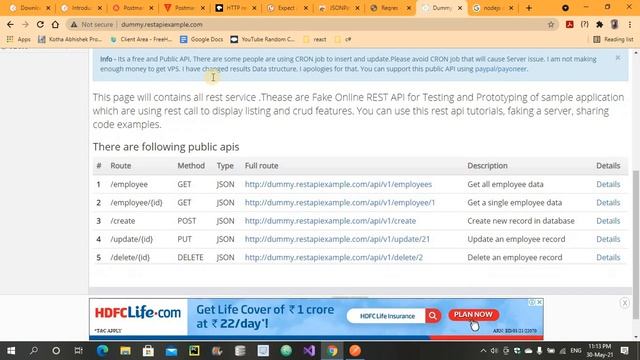640x360 pixels.
Task: Reload the page with the refresh icon
Action: coord(40,24)
